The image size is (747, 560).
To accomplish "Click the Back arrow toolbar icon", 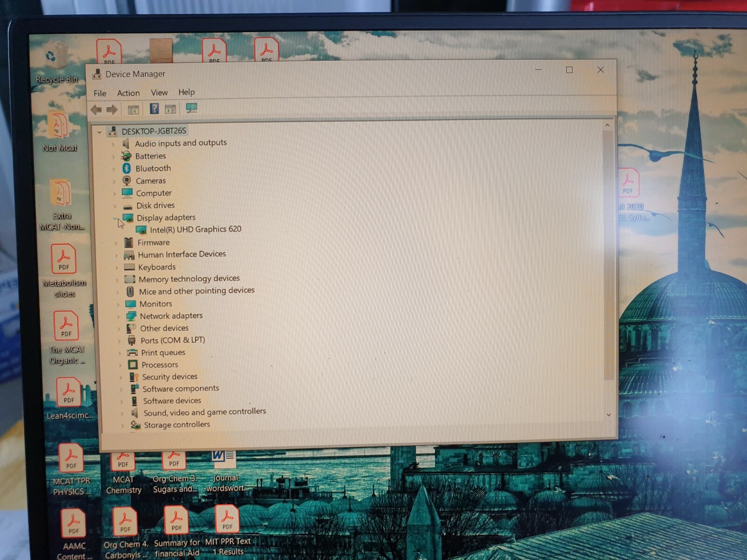I will pos(97,110).
